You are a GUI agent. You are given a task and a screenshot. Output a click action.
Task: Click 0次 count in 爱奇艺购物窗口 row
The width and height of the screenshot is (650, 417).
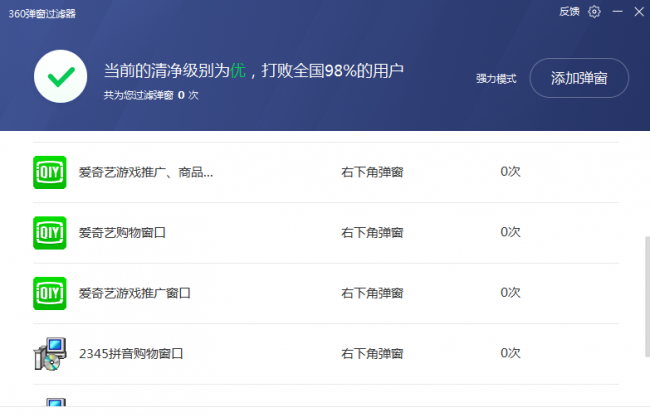[510, 232]
